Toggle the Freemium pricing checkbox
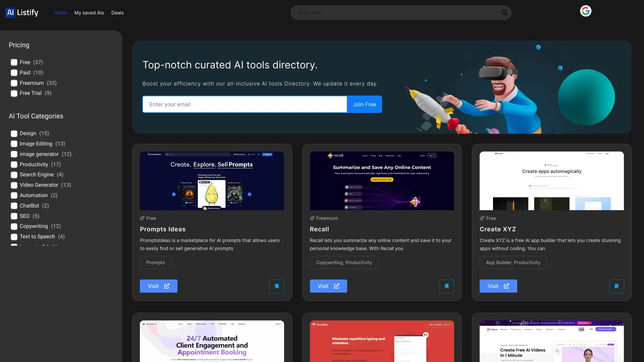This screenshot has height=362, width=644. pos(14,83)
